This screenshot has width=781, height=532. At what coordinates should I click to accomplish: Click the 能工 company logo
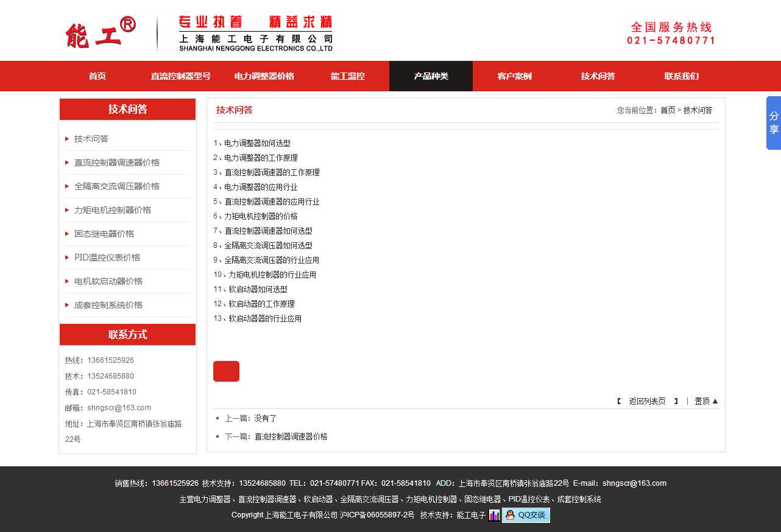point(101,33)
